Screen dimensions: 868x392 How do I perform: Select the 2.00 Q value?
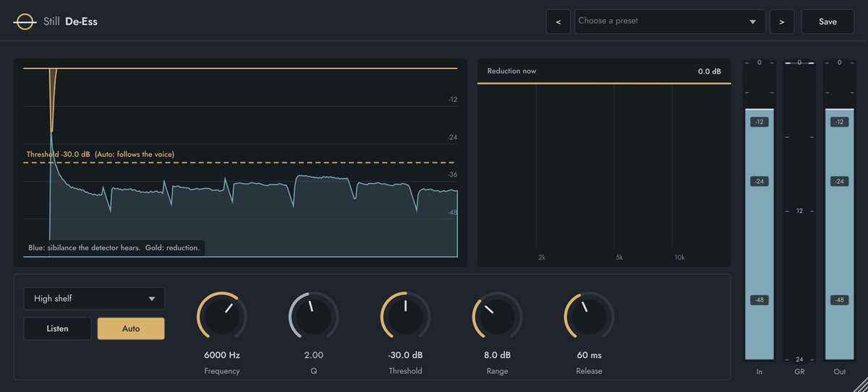(314, 355)
